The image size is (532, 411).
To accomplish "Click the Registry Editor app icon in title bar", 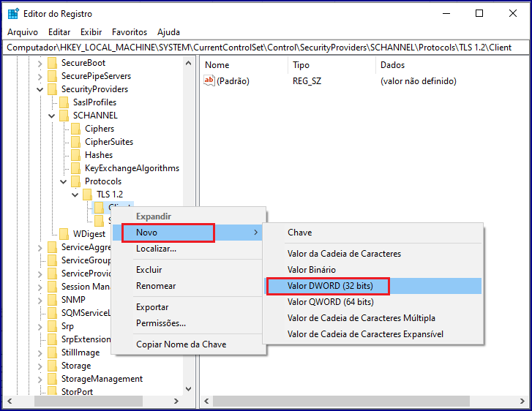I will 13,14.
